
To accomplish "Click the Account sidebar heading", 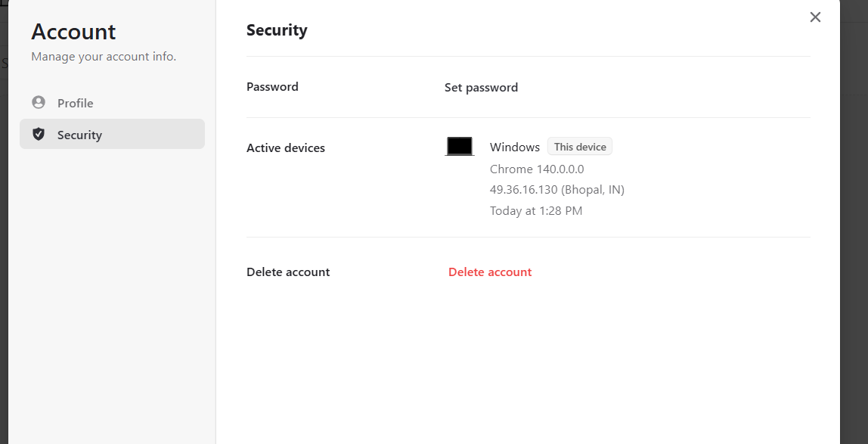I will tap(73, 32).
